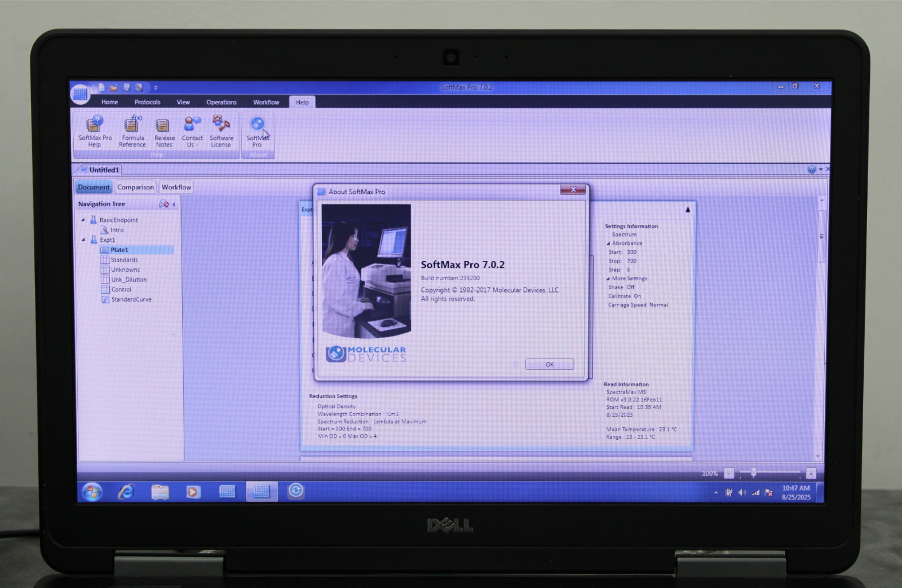Click the help icon beside Untitled1 tab bar
This screenshot has width=902, height=588.
811,169
